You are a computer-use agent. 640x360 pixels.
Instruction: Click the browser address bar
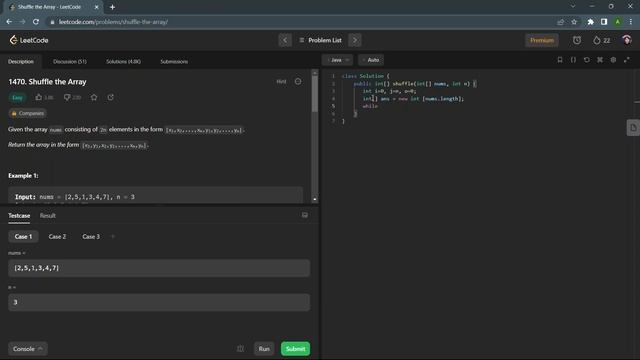click(302, 22)
